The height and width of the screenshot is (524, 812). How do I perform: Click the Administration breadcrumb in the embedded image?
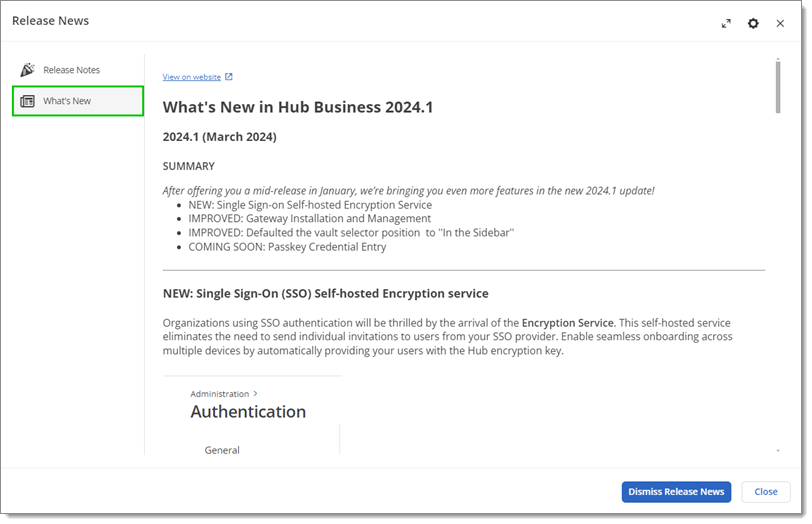(x=220, y=394)
